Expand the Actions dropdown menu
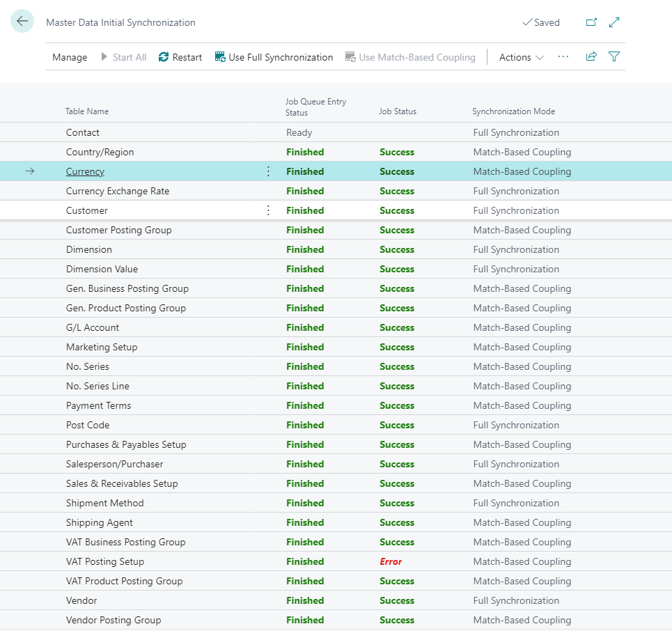 click(x=521, y=57)
